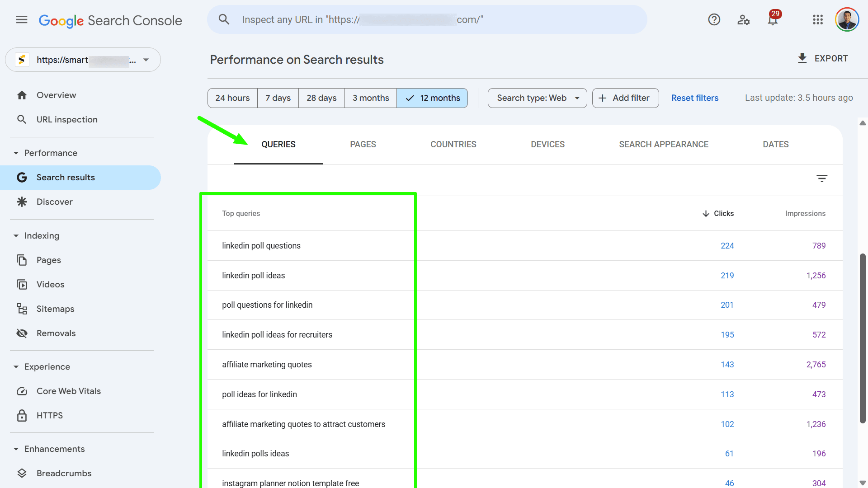This screenshot has width=868, height=488.
Task: Click the Pages document icon
Action: (x=22, y=260)
